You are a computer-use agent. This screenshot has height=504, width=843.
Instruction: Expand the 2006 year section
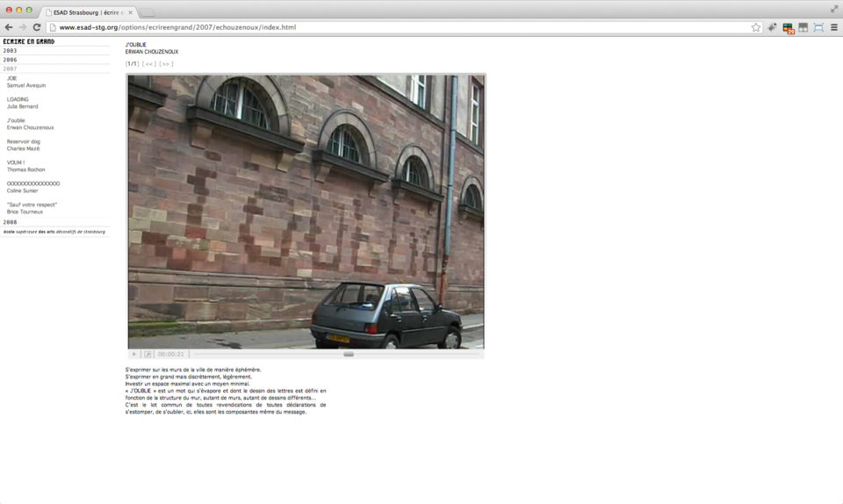[10, 60]
